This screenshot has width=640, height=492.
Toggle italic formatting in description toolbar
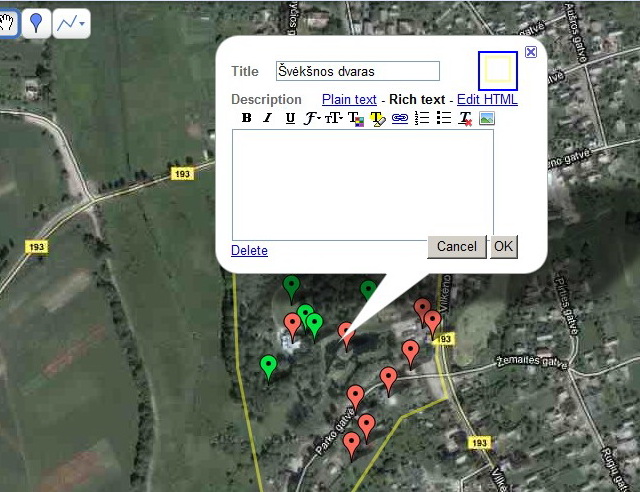coord(267,118)
